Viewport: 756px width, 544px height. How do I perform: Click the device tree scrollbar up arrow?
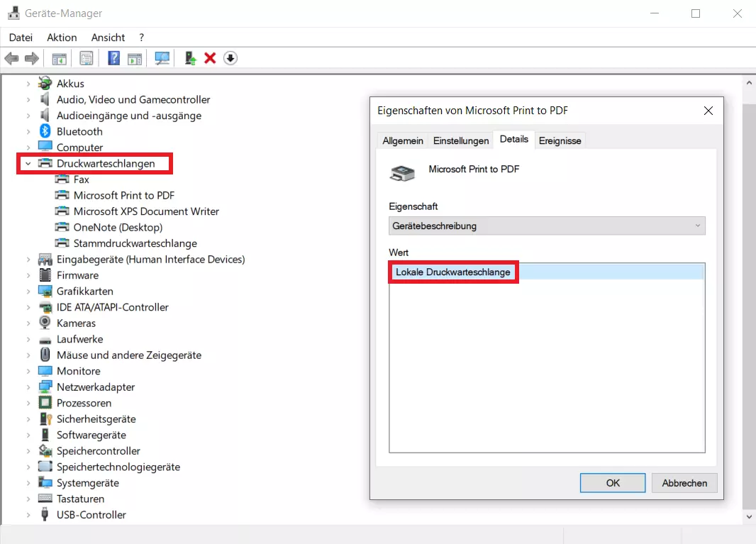click(x=749, y=83)
